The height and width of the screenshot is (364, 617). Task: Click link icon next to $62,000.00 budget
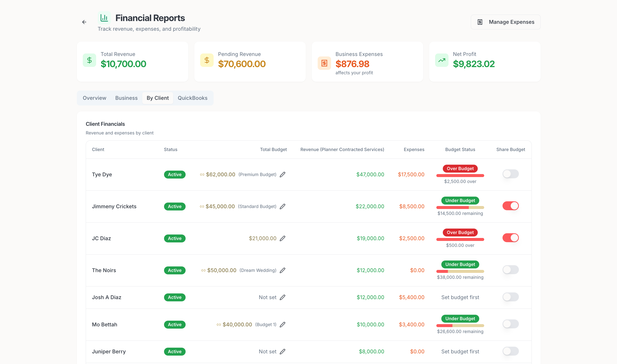[202, 175]
